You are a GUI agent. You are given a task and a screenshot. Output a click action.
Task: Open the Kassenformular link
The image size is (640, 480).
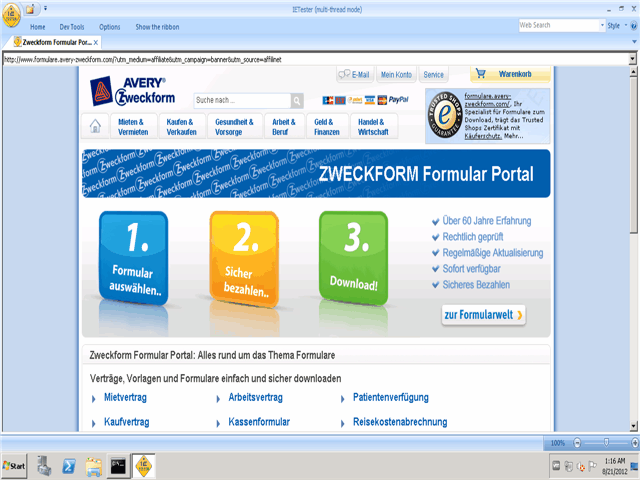[x=259, y=422]
